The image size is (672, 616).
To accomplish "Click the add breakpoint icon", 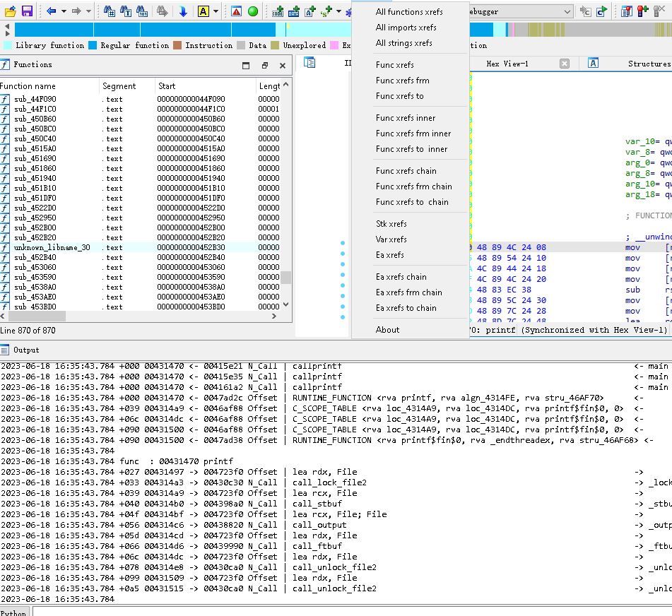I will [642, 11].
